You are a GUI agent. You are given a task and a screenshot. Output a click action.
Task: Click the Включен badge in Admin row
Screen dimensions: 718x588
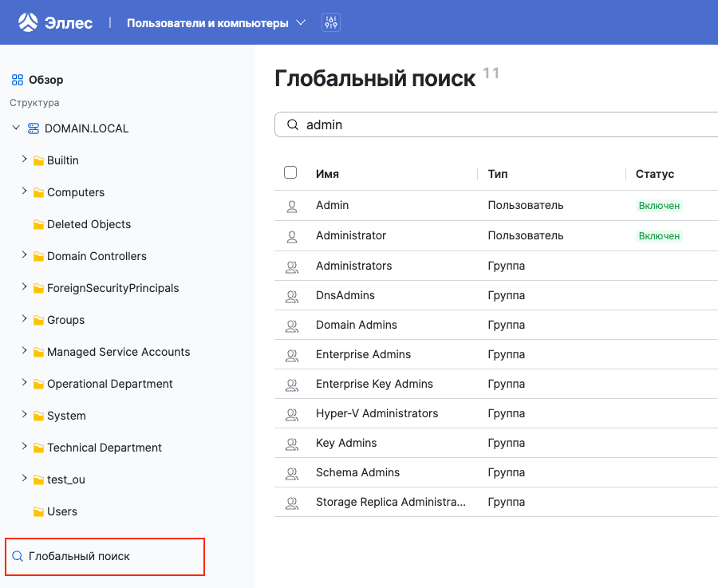coord(659,206)
